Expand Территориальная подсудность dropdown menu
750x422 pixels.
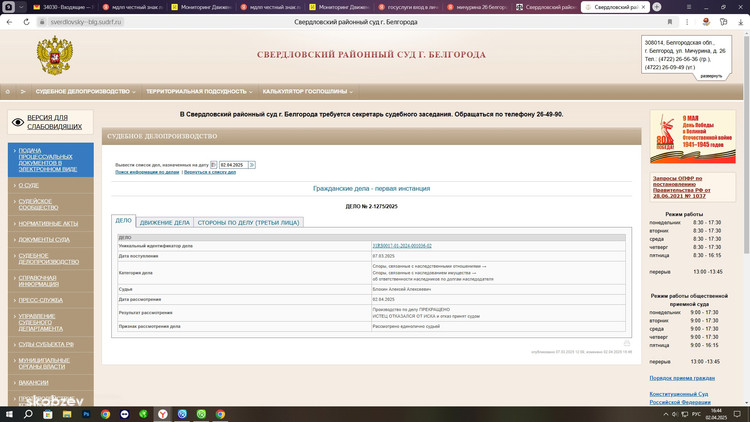point(199,91)
